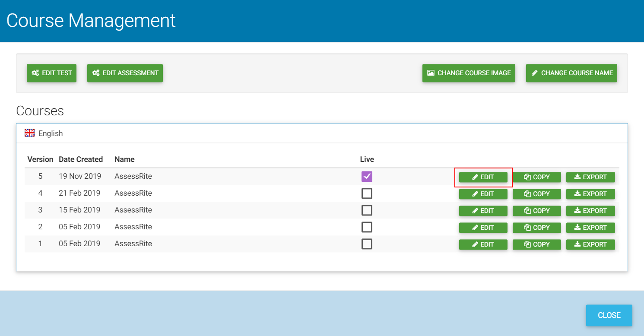644x336 pixels.
Task: Click the UK flag icon
Action: (x=29, y=133)
